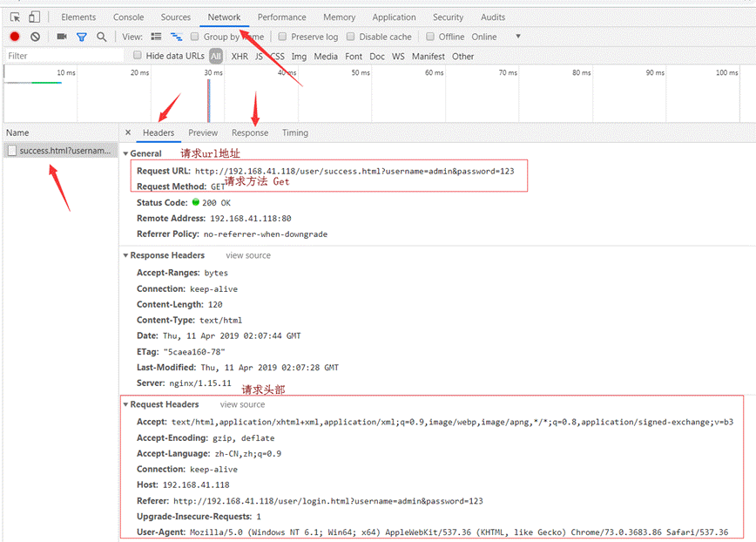Stop recording with the red record button
The image size is (756, 542).
click(x=15, y=37)
